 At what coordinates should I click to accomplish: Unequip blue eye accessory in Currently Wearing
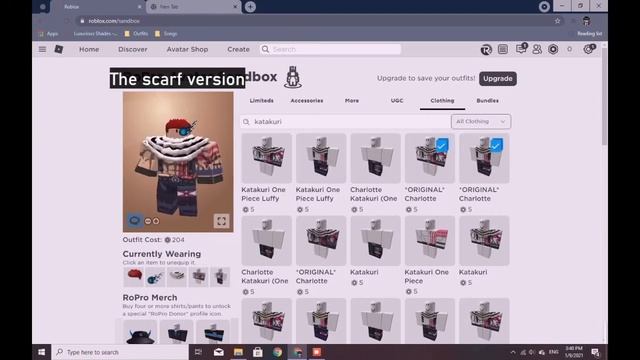click(156, 277)
